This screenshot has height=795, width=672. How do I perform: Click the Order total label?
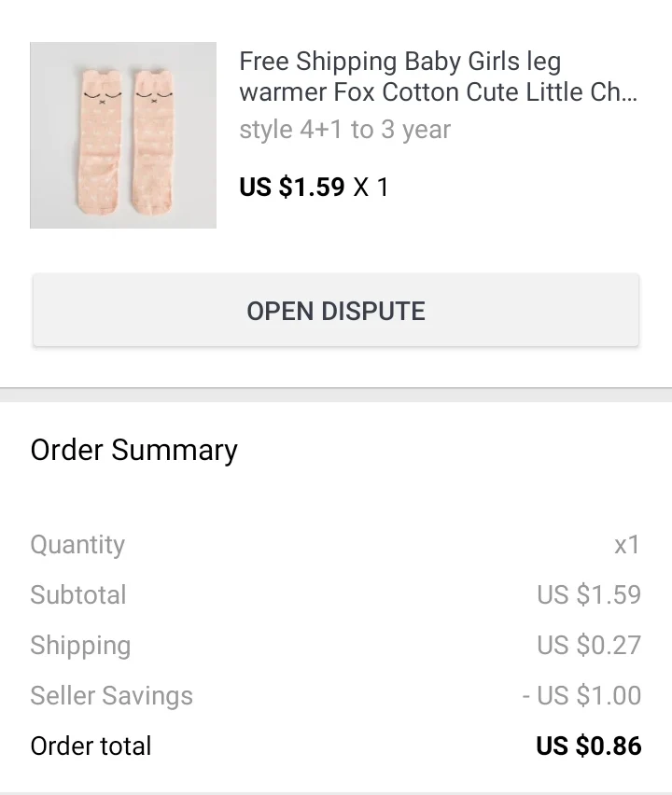click(91, 746)
